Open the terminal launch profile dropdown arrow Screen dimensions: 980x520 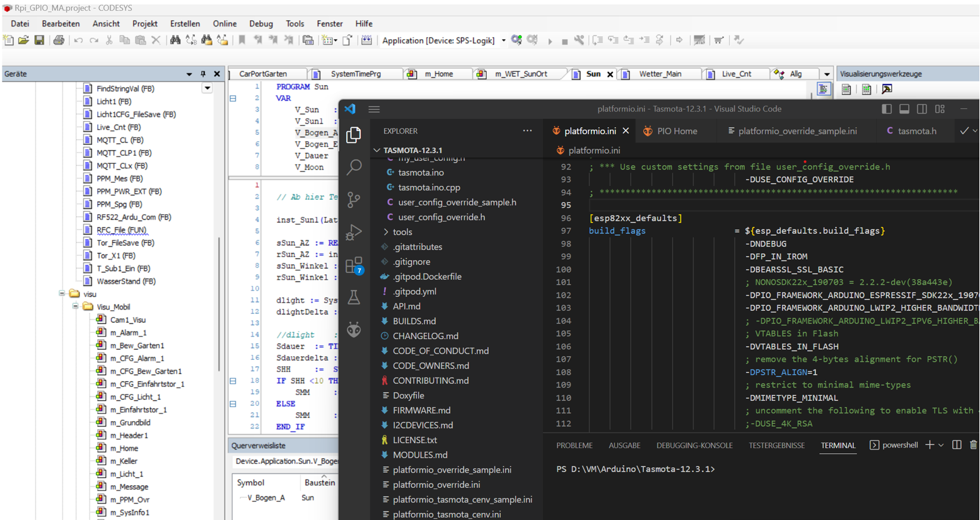pos(941,445)
